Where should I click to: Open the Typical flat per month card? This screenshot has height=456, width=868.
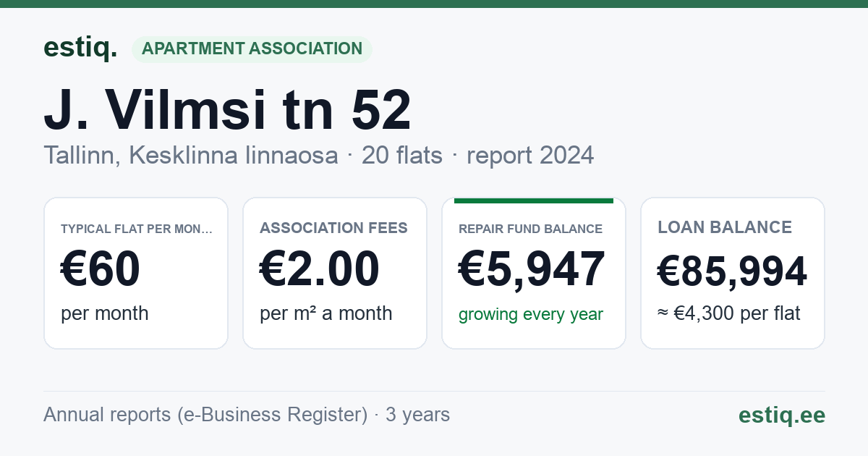coord(136,273)
